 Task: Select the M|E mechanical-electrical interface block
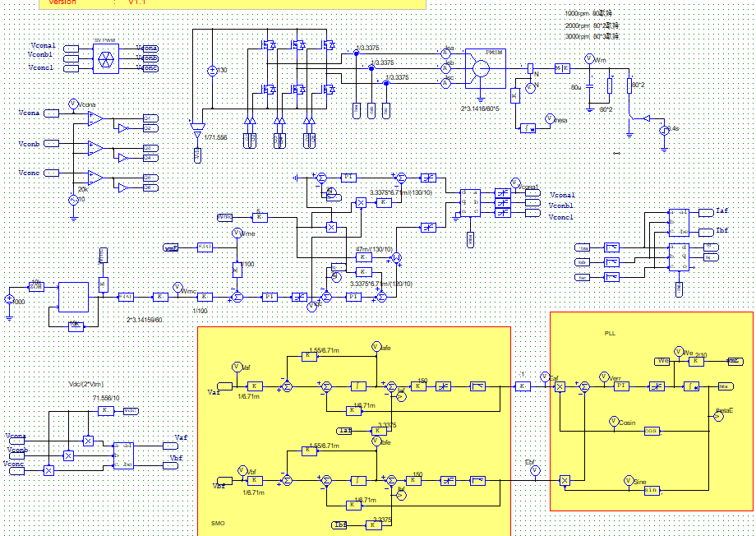[x=562, y=68]
